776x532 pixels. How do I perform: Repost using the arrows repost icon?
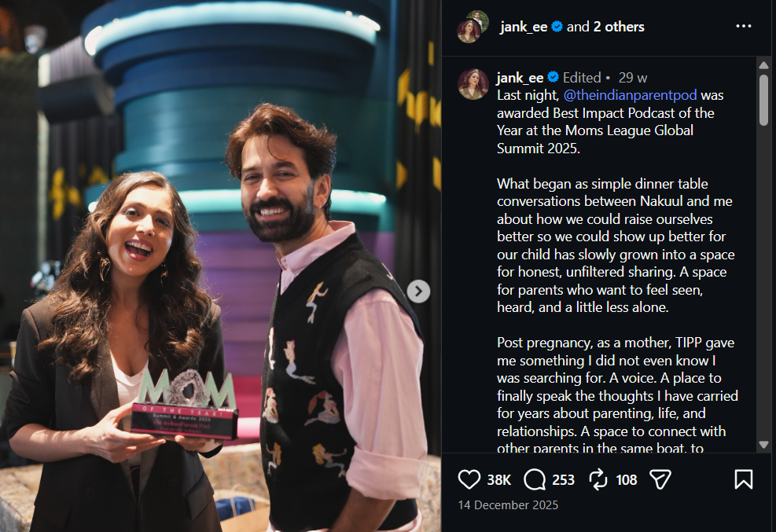[x=598, y=479]
